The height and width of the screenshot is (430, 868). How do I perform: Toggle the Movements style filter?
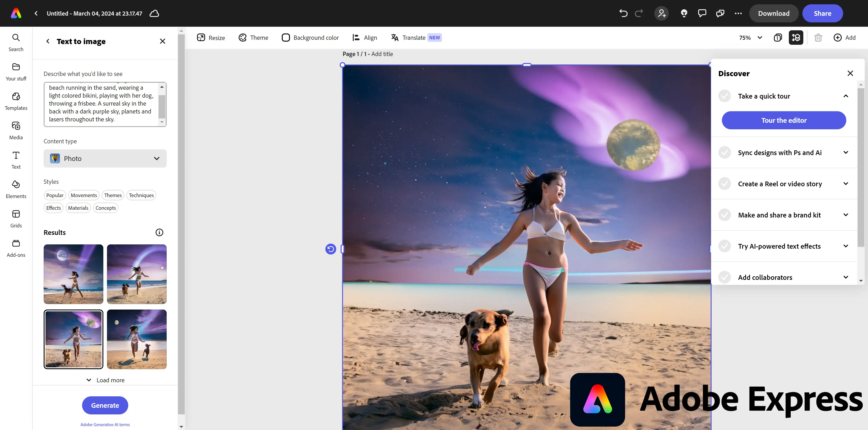coord(83,195)
